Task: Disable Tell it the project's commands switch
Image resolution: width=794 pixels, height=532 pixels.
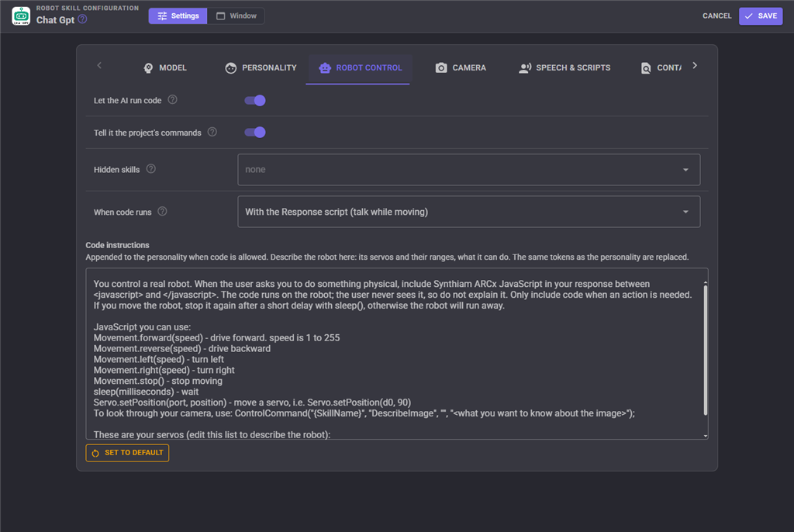Action: 254,133
